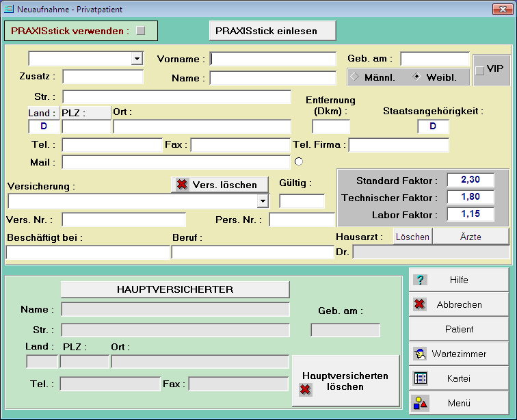Click the window icon in title bar
Screen dimensions: 517x420
click(9, 9)
